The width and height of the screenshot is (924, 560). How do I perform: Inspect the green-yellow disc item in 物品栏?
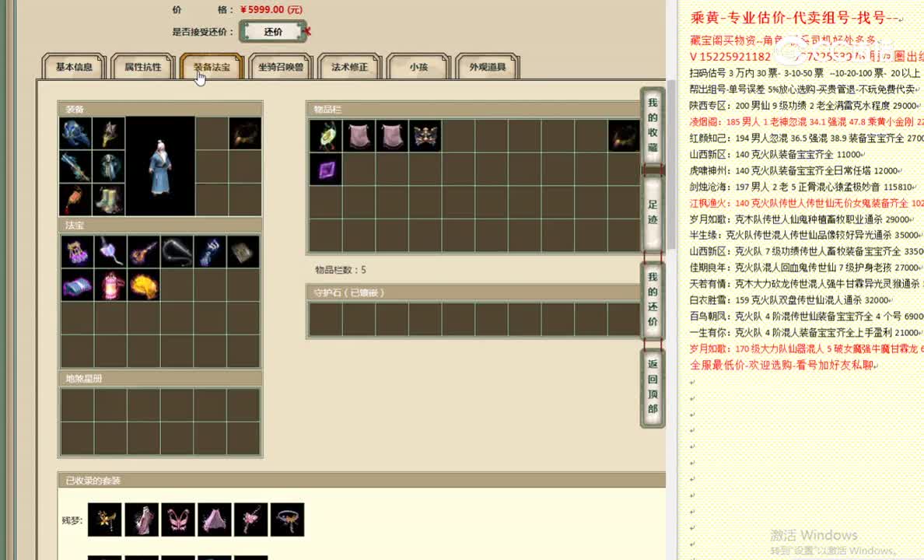tap(325, 135)
